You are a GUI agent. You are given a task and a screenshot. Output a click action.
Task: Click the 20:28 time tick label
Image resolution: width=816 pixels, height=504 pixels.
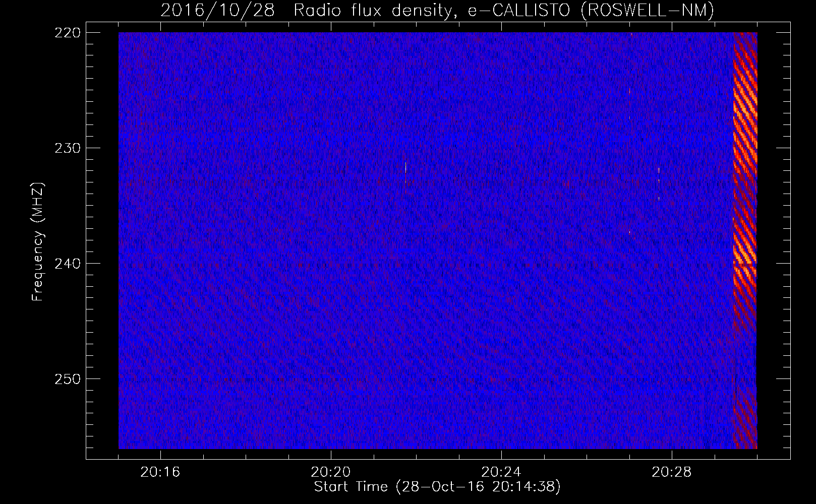(x=672, y=472)
